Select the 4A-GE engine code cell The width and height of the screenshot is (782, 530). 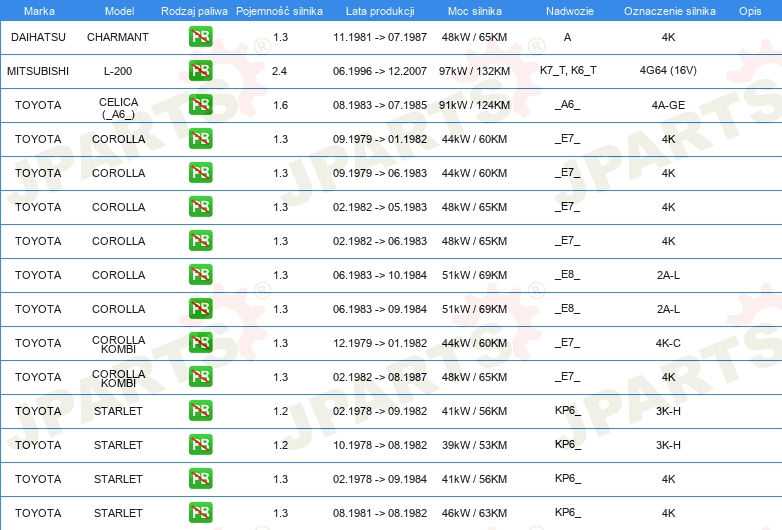point(668,105)
